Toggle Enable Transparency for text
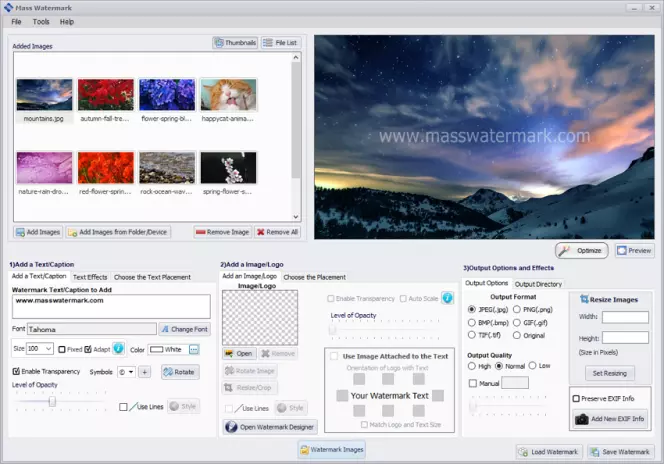664x464 pixels. (x=16, y=371)
